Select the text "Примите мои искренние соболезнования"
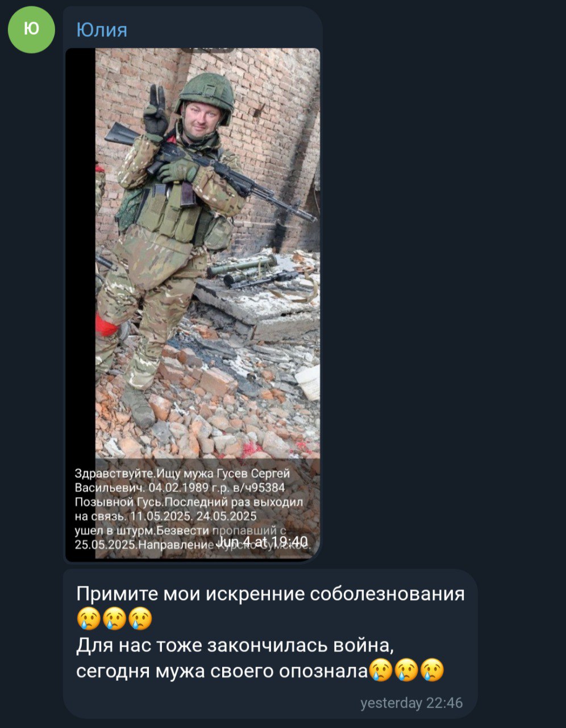 [x=270, y=594]
